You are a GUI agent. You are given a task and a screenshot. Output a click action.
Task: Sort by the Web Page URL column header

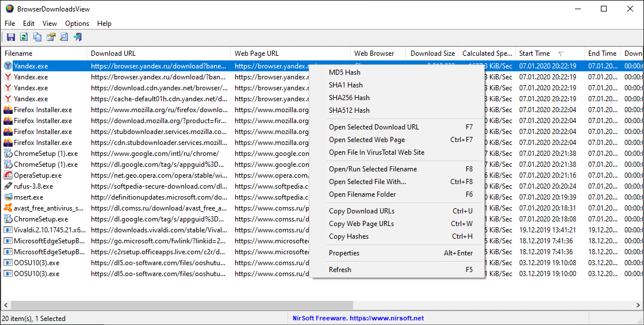coord(290,53)
